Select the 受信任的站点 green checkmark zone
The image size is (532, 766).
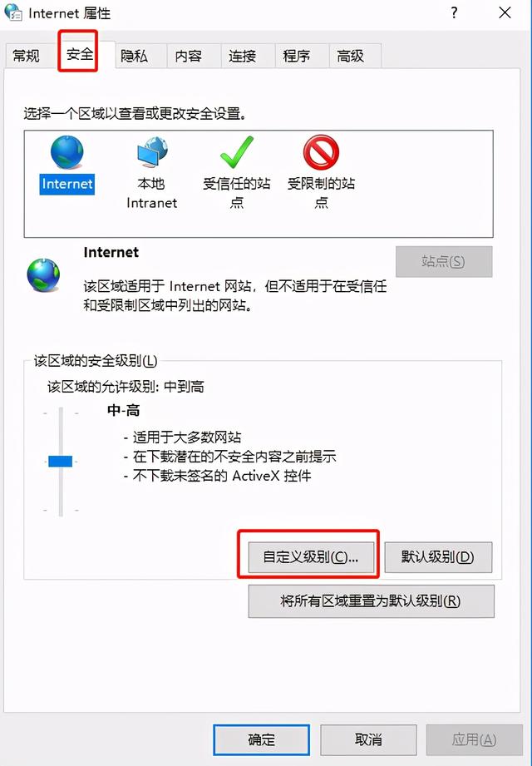pyautogui.click(x=237, y=152)
